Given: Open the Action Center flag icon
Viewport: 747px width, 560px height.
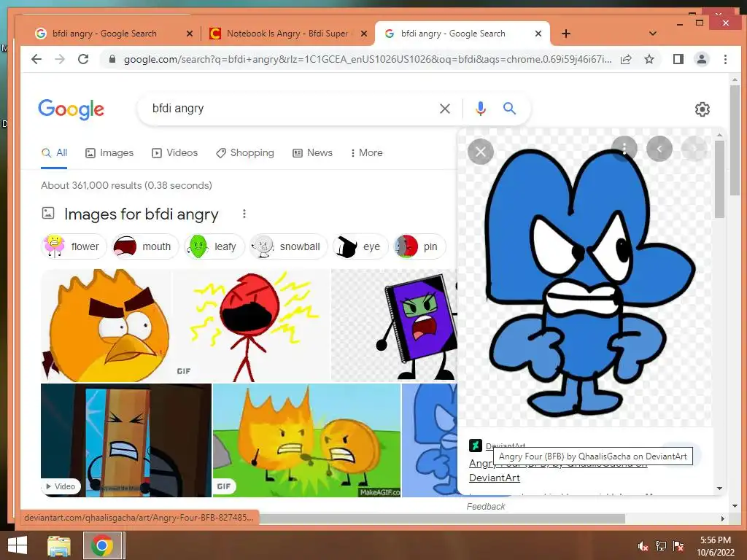Looking at the screenshot, I should [x=678, y=546].
